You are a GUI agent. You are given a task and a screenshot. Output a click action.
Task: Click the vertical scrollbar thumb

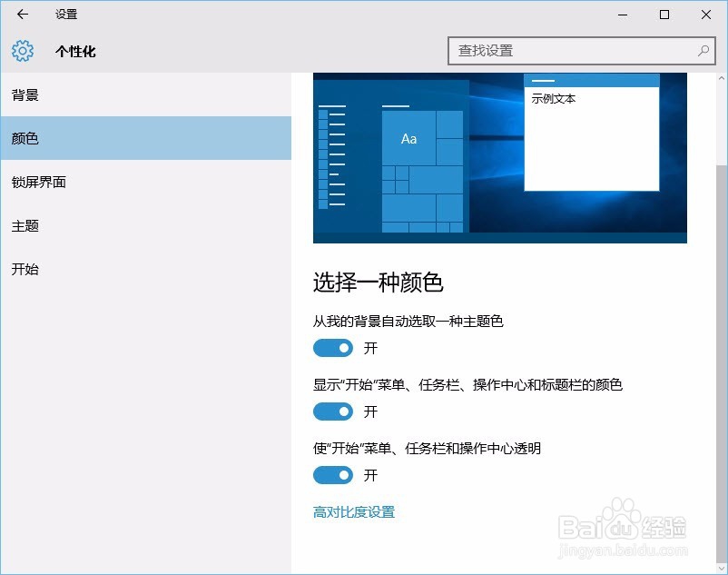pos(722,362)
